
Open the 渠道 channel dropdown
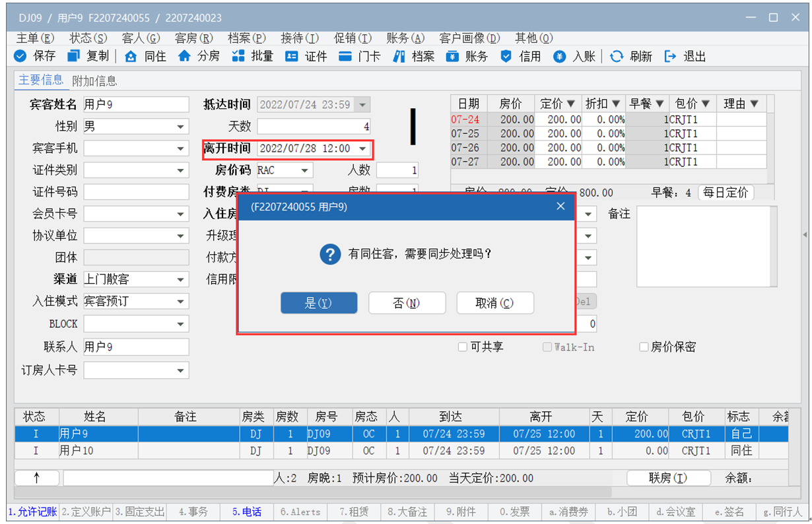click(x=181, y=280)
